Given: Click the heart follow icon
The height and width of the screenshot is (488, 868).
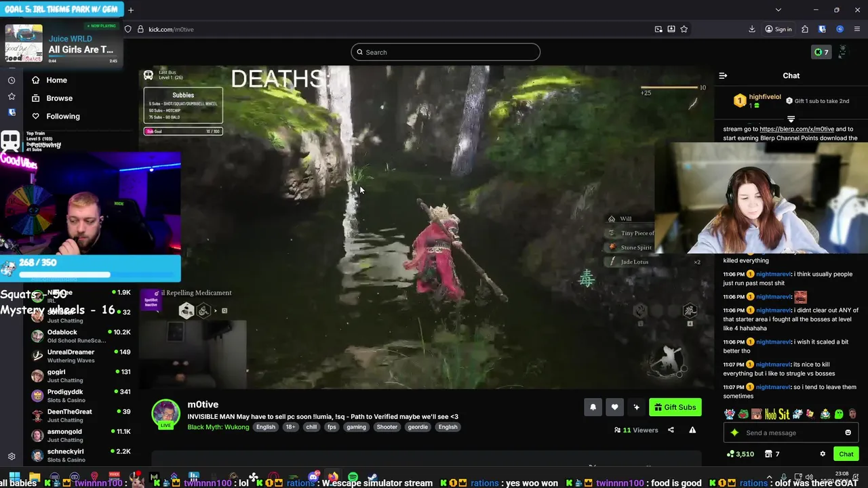Looking at the screenshot, I should 614,407.
